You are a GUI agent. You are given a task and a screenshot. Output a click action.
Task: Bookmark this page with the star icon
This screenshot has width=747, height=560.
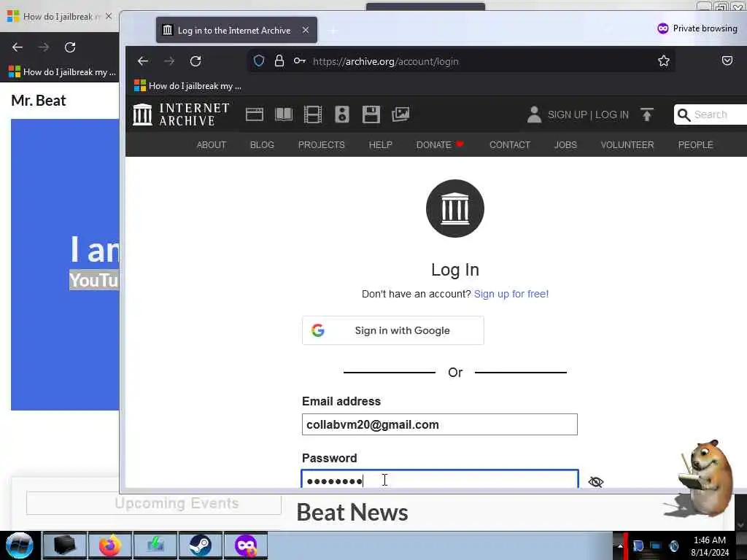(x=664, y=61)
